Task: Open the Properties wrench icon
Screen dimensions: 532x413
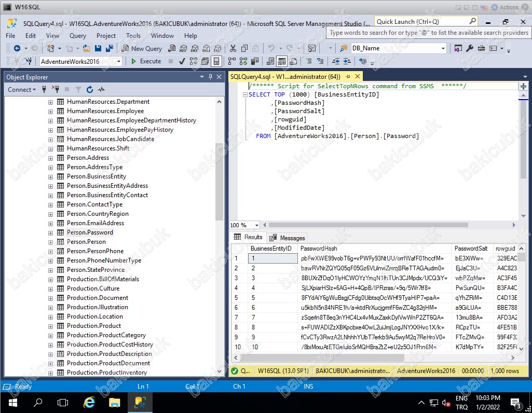Action: click(470, 48)
